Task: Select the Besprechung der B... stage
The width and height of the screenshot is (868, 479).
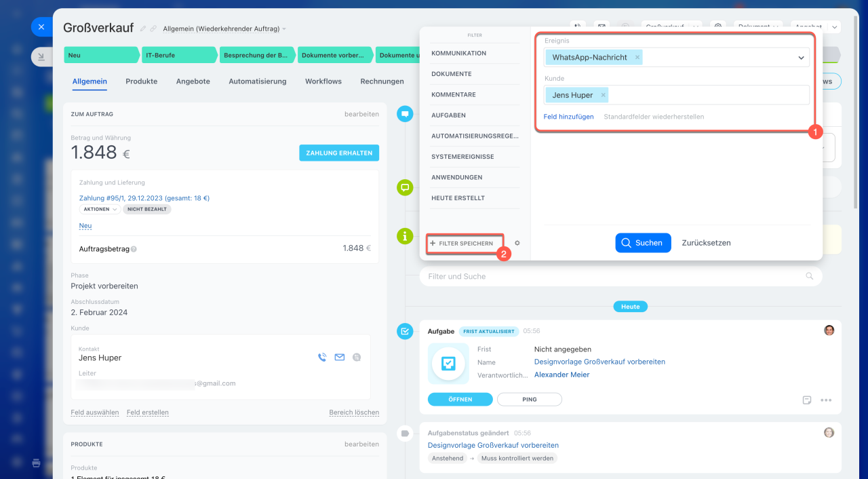Action: tap(258, 55)
